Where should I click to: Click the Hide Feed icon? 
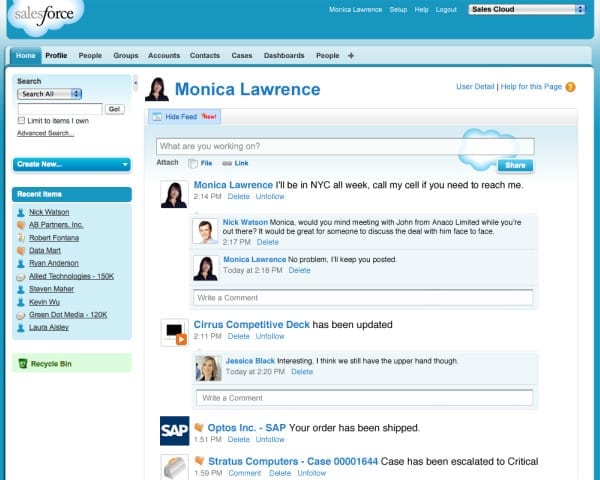point(157,117)
